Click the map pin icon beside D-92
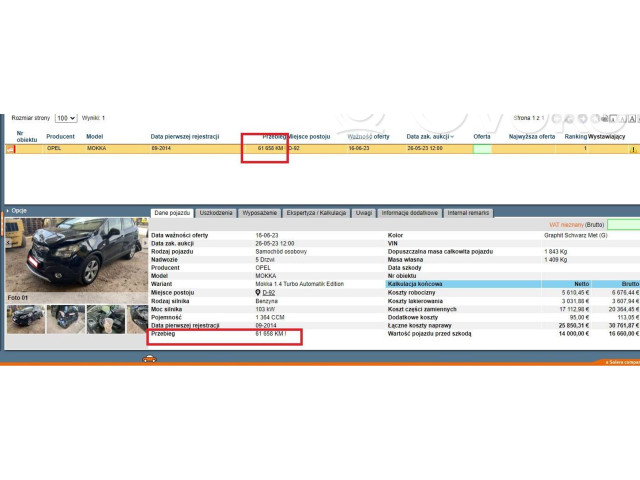Screen dimensions: 640x480 (x=258, y=293)
